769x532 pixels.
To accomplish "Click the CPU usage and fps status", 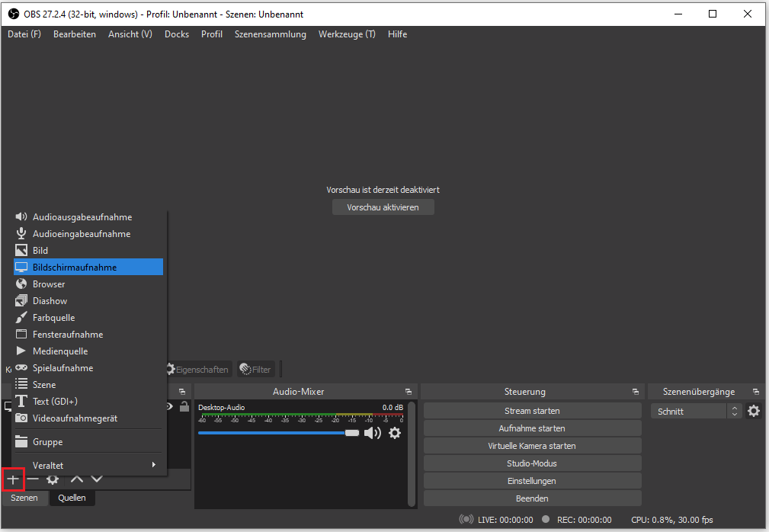I will point(672,520).
